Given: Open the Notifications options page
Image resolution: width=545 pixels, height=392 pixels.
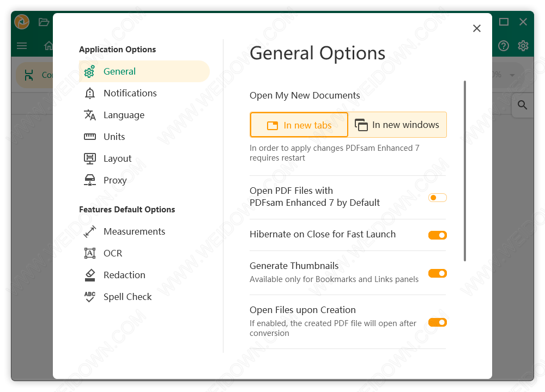Looking at the screenshot, I should (x=144, y=93).
